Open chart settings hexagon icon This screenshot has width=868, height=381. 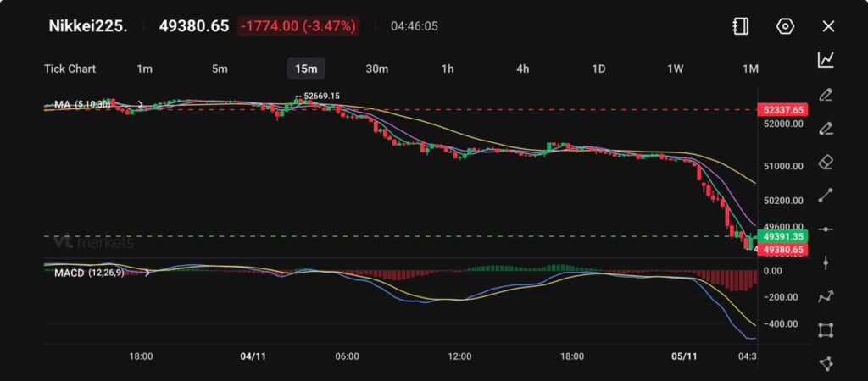coord(785,26)
